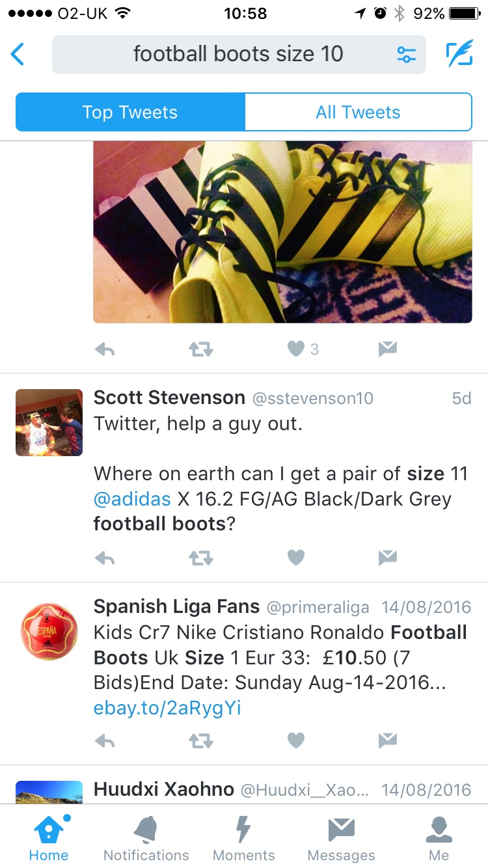Open the Notifications tab
Viewport: 488px width, 868px height.
[x=146, y=838]
